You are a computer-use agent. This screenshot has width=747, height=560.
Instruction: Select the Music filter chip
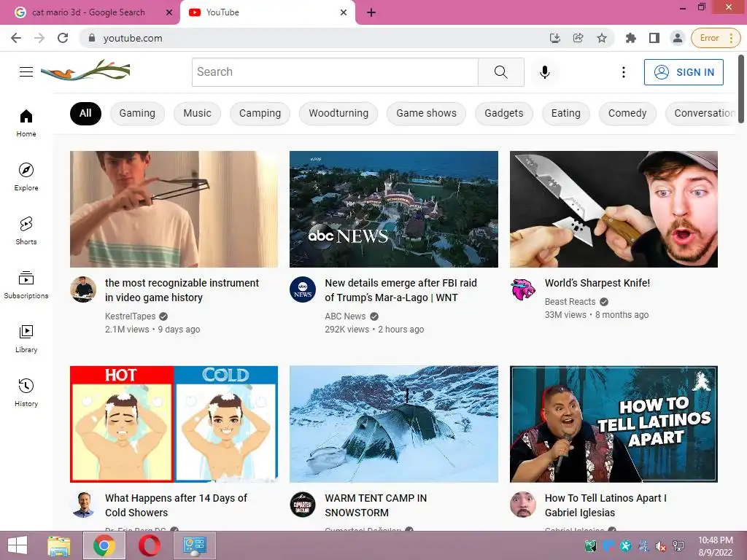[197, 113]
